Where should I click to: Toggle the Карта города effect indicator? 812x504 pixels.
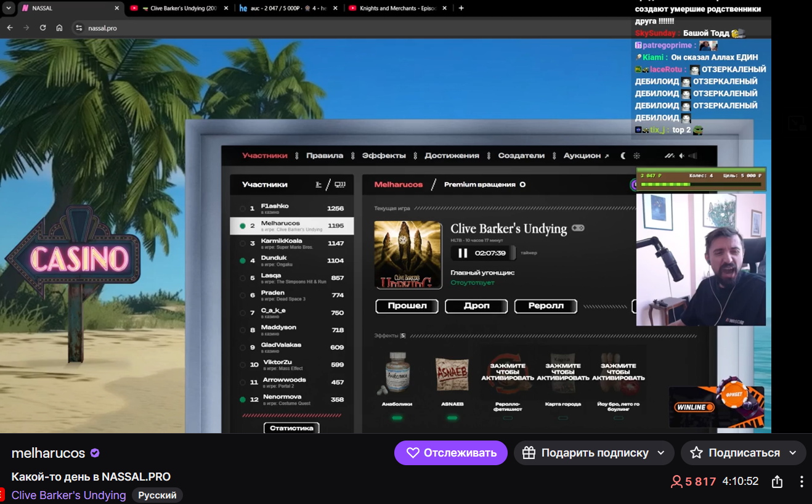point(563,418)
